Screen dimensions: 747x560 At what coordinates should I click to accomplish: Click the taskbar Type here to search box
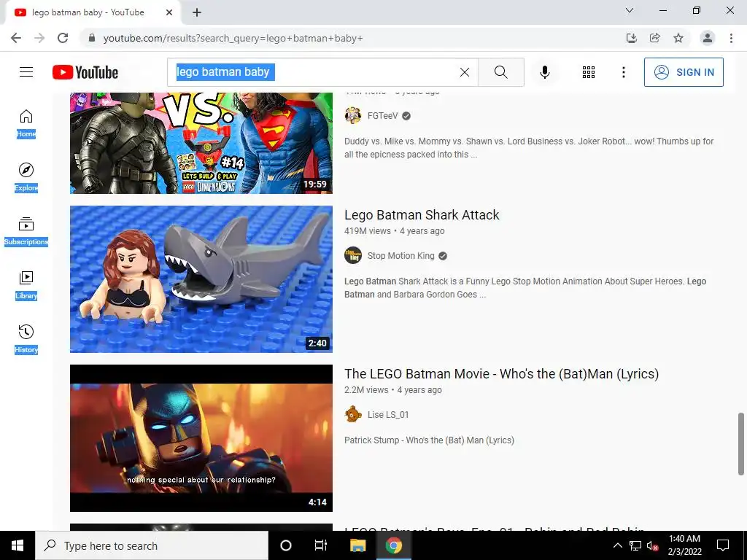pos(152,545)
